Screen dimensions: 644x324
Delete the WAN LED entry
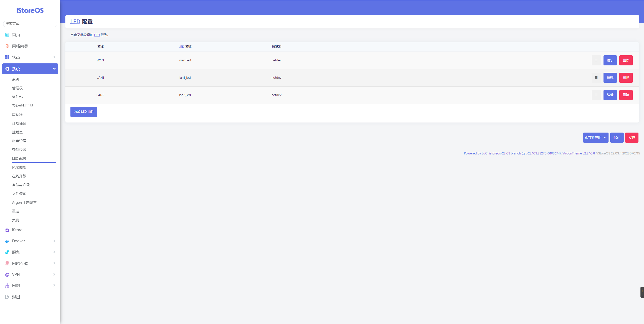[x=626, y=60]
